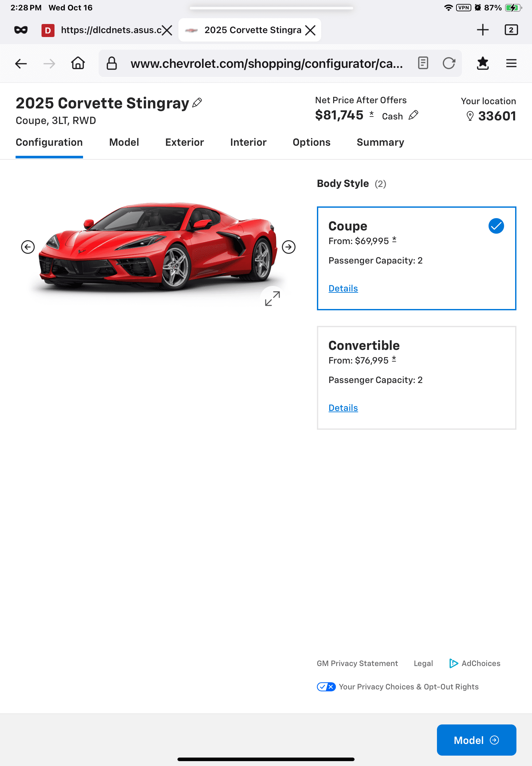Bookmark page with star icon
Screen dimensions: 532x766
click(x=482, y=63)
